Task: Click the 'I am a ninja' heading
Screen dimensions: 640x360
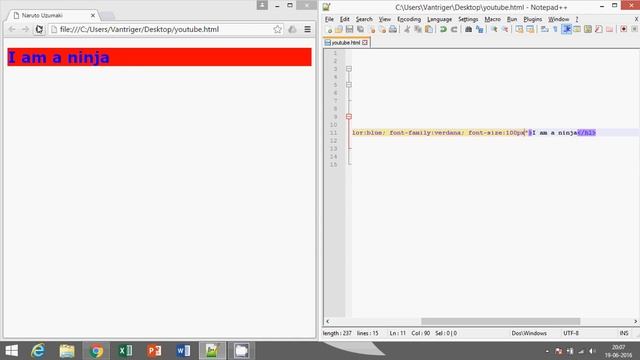Action: coord(58,58)
